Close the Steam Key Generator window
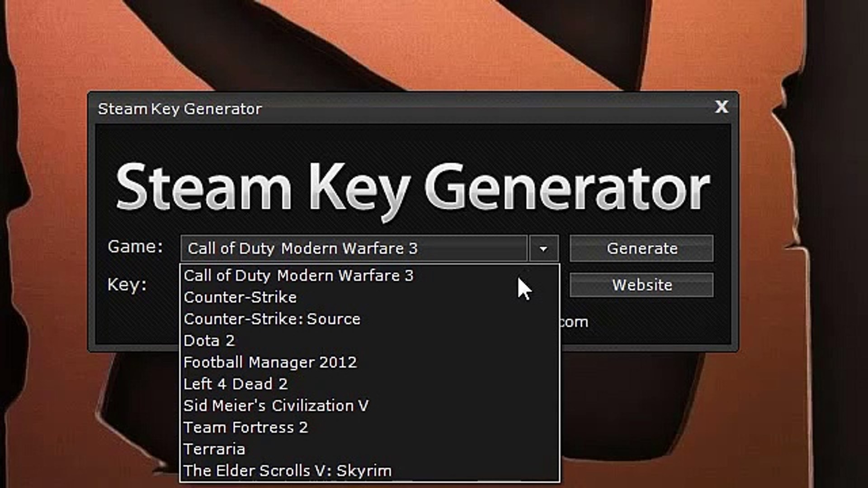 (x=721, y=107)
